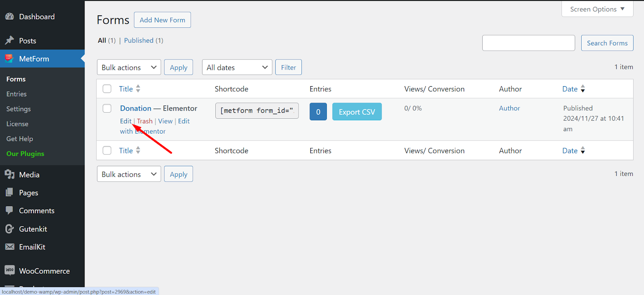Click the Filter button
The width and height of the screenshot is (644, 295).
tap(289, 67)
